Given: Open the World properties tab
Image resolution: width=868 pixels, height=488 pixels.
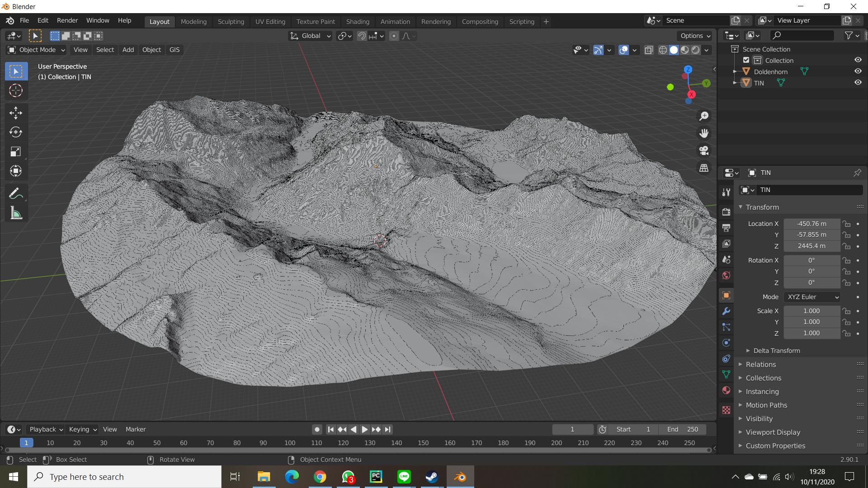Looking at the screenshot, I should tap(726, 275).
